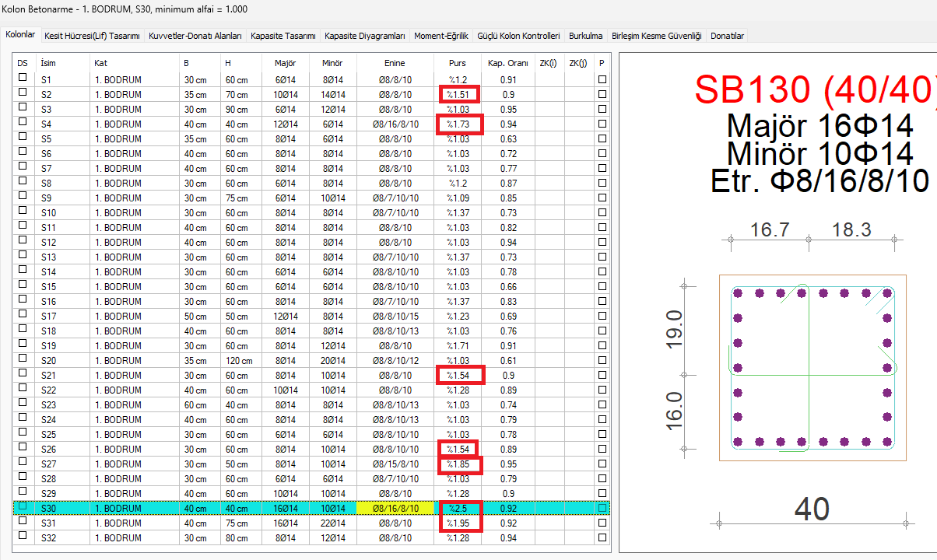The height and width of the screenshot is (560, 937).
Task: Open Kesit Hücresi(Lif) Tasarımı tab
Action: (92, 36)
